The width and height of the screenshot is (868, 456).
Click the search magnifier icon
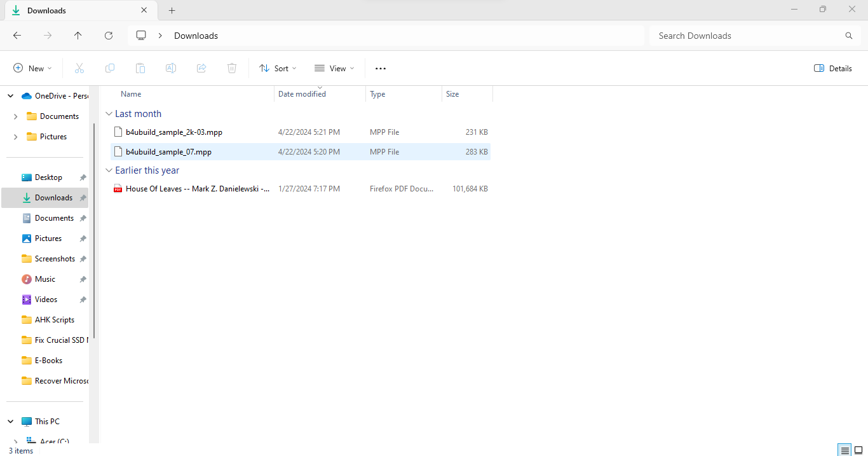pos(849,36)
